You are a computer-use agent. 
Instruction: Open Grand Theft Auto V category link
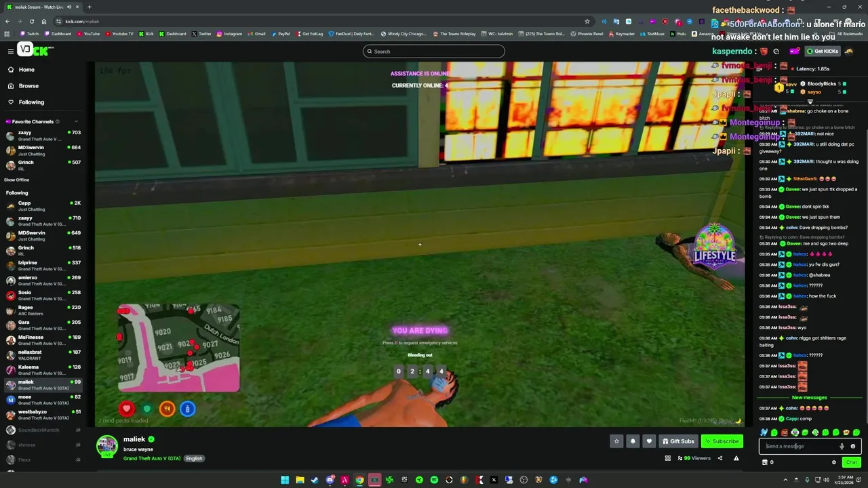click(152, 459)
